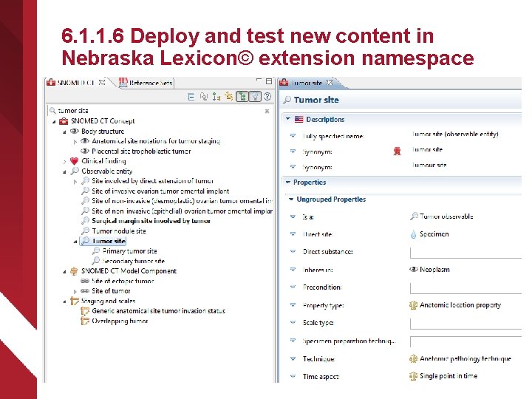Viewport: 532px width, 399px height.
Task: Select Surgical margin site involved by tumor
Action: [151, 221]
